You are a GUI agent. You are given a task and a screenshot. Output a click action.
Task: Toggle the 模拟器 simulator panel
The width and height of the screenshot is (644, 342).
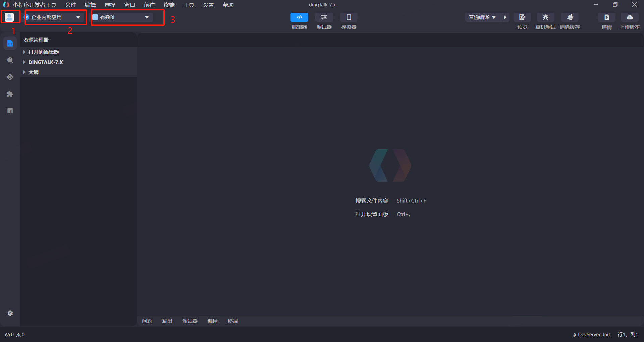pyautogui.click(x=349, y=17)
